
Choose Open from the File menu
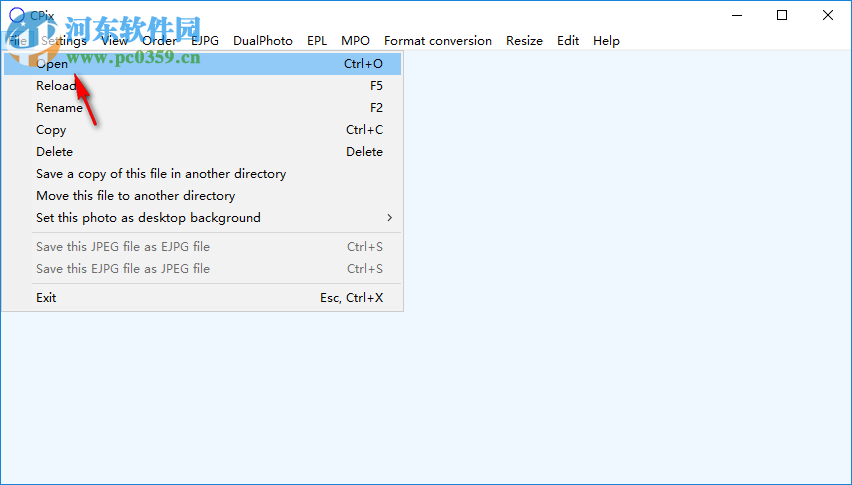tap(202, 64)
